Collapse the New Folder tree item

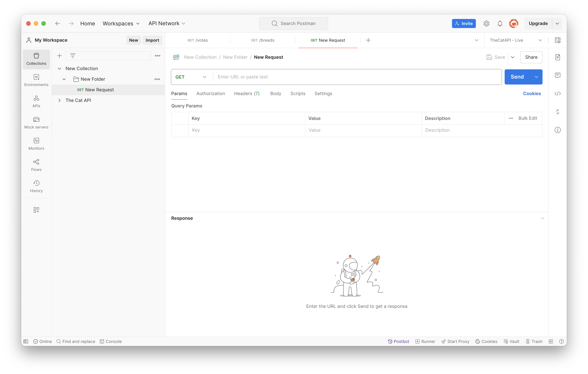[64, 79]
